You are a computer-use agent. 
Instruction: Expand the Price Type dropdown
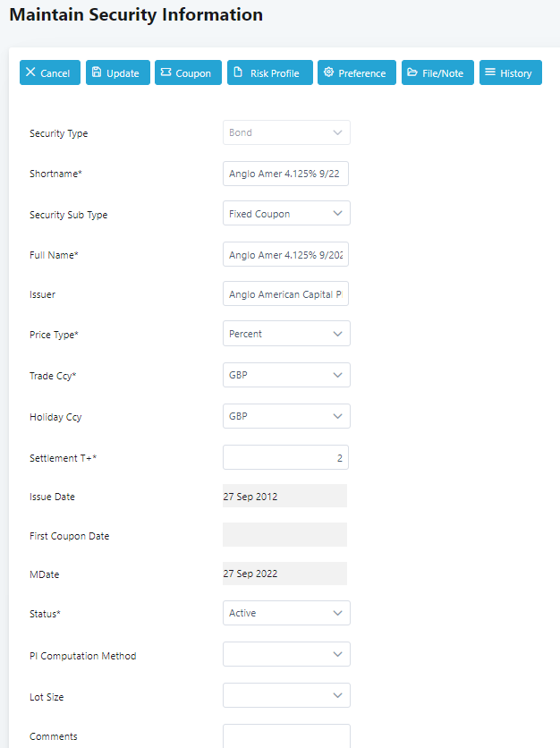click(286, 334)
